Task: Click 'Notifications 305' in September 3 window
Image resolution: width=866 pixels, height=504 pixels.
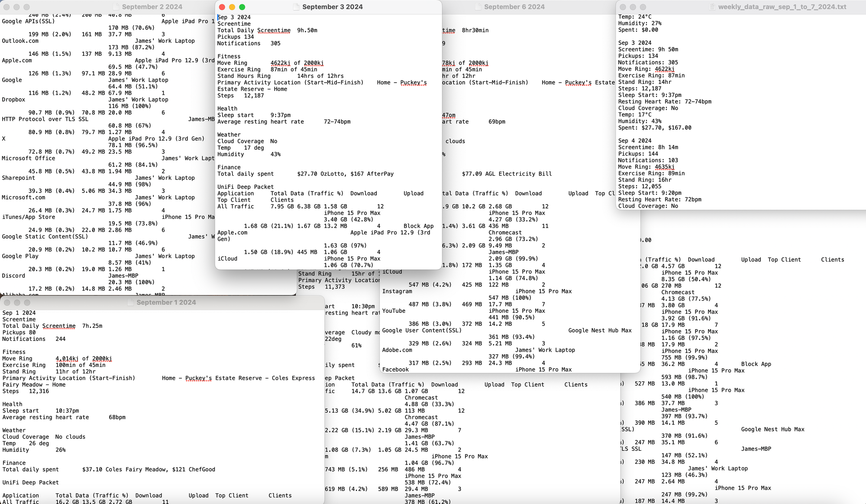Action: pos(249,43)
